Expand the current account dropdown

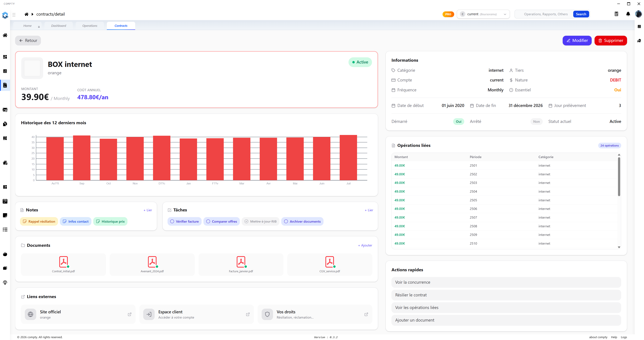coord(483,14)
